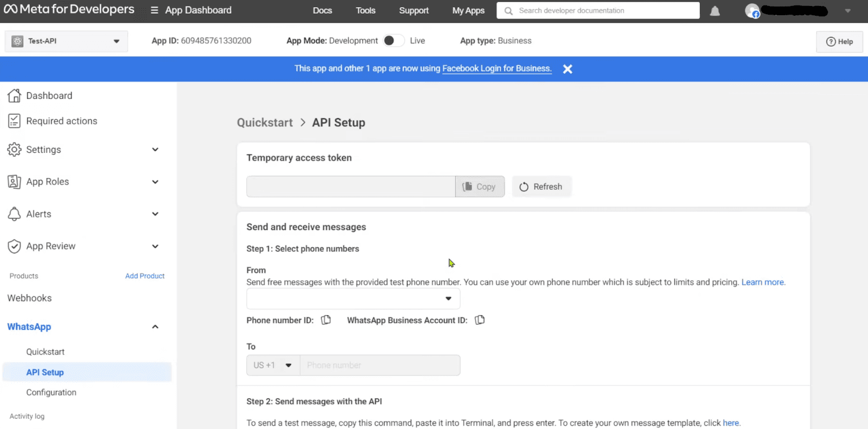Click the To phone number input
Screen dimensions: 868x429
pos(380,366)
